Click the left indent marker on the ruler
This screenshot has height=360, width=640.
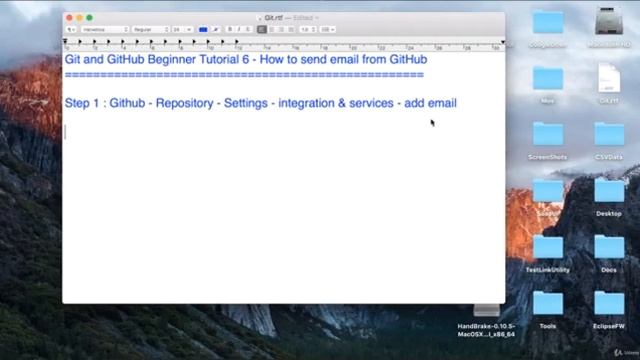tap(65, 42)
